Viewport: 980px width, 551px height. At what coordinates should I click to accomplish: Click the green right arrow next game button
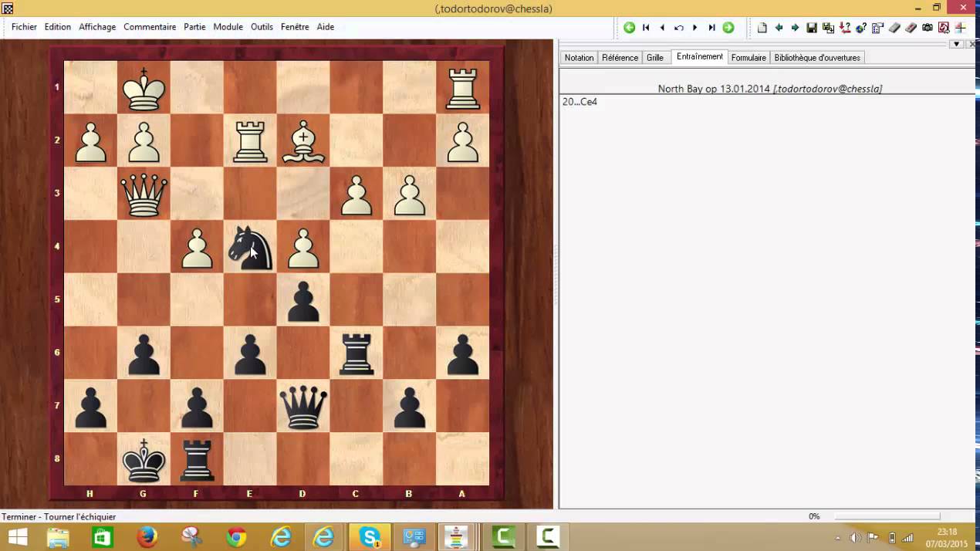(728, 28)
